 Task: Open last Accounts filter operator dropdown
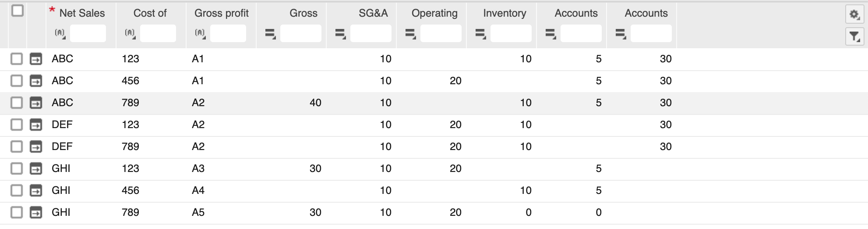(621, 33)
